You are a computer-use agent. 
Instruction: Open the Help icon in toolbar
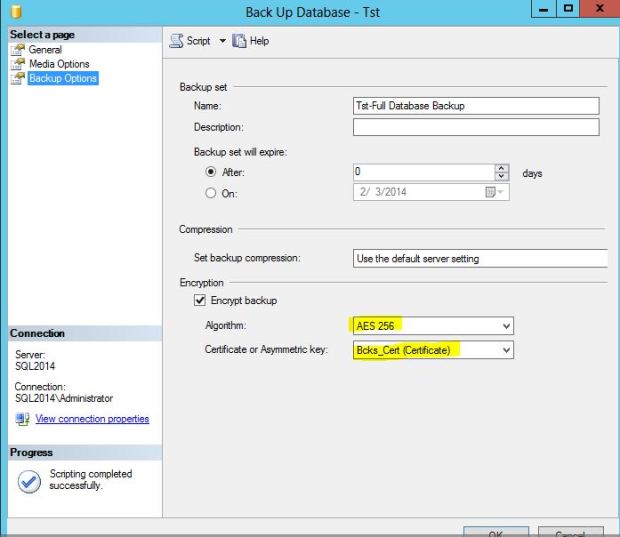240,41
